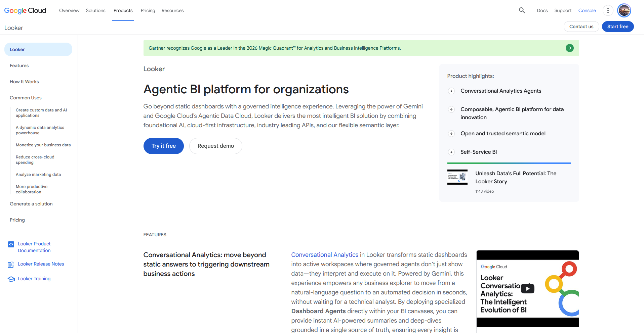Play the Looker Conversational Analytics video
Screen dimensions: 644x333
point(527,288)
